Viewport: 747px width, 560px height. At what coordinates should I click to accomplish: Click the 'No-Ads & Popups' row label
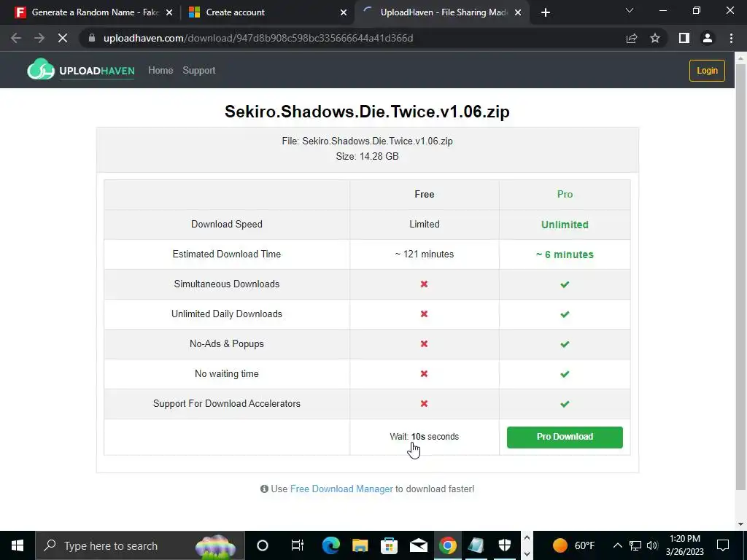227,344
